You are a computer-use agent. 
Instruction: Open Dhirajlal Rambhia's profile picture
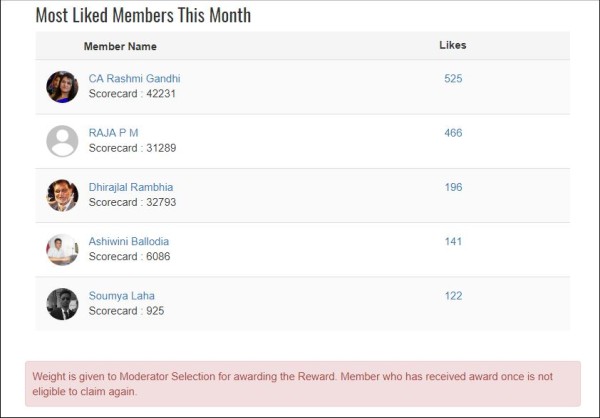(x=62, y=195)
